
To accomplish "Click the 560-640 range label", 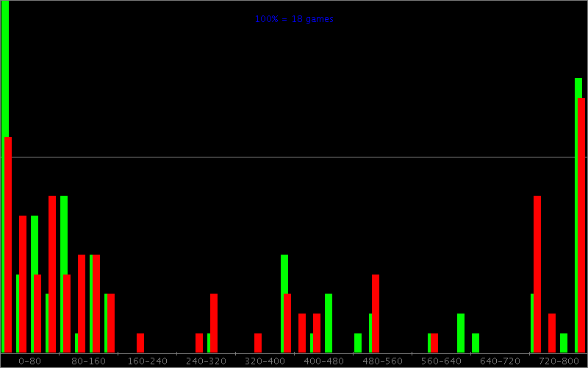I will pos(442,361).
